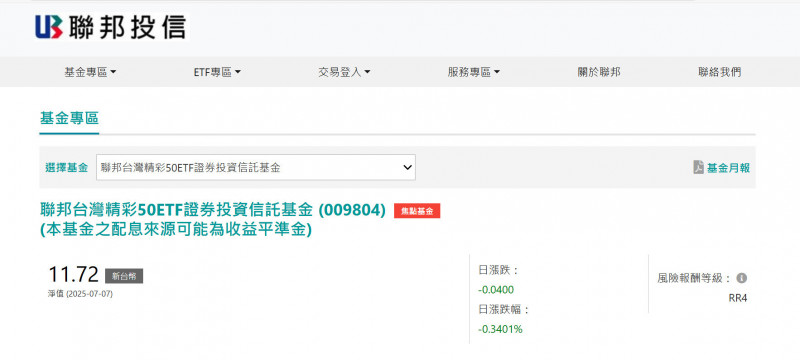Screen dimensions: 800x360
Task: Click the 聯邦投信 logo
Action: coord(111,27)
